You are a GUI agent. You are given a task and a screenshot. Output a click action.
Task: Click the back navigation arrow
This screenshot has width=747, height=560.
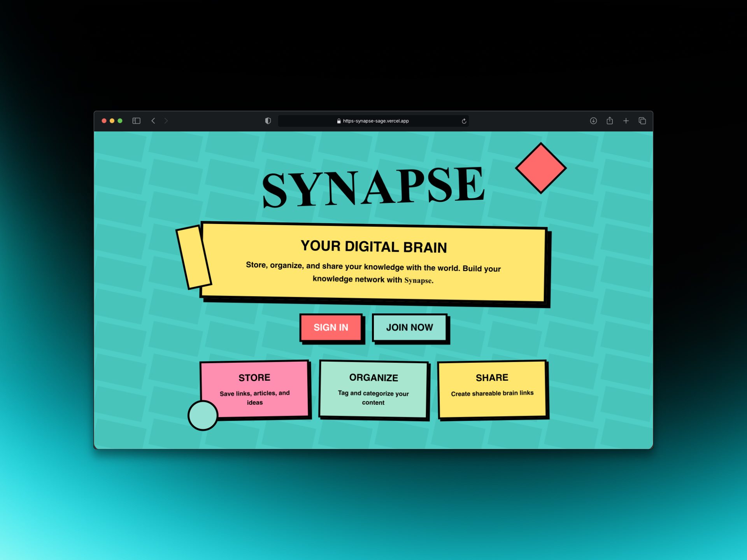[153, 121]
